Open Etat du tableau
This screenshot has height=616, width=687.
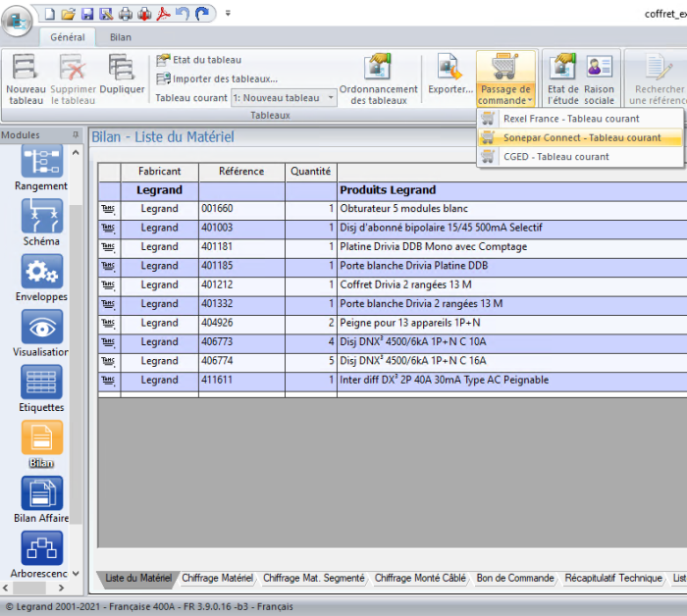tap(199, 60)
